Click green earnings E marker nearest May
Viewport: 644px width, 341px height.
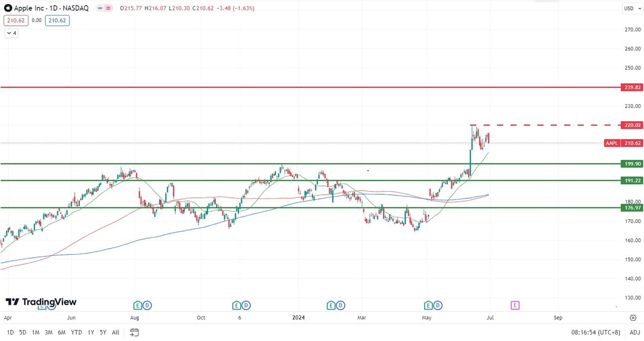pyautogui.click(x=428, y=305)
